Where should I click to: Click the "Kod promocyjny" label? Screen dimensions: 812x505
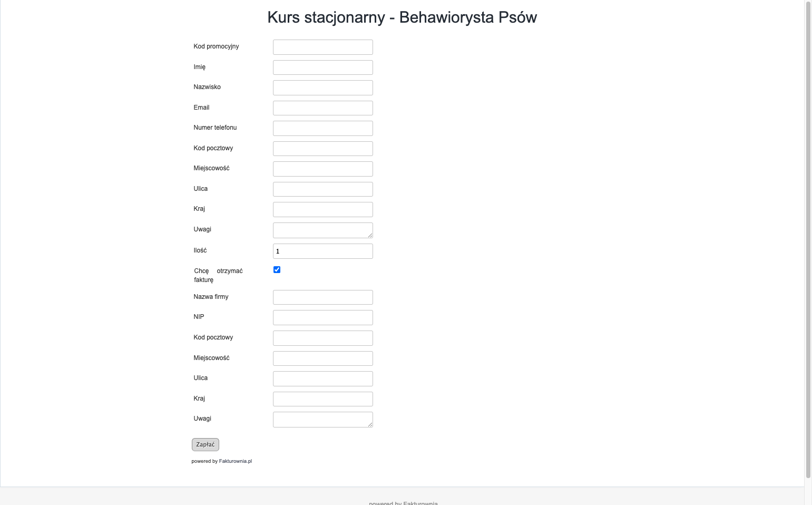pos(216,46)
